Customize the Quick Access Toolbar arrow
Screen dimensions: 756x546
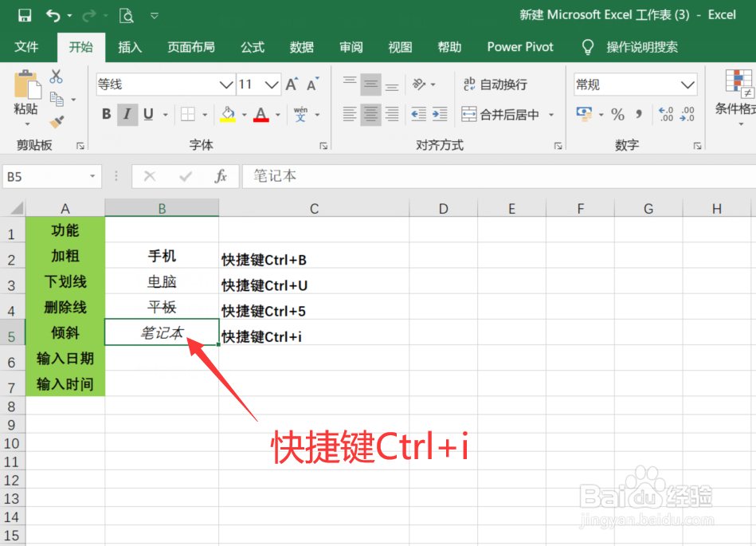tap(155, 16)
